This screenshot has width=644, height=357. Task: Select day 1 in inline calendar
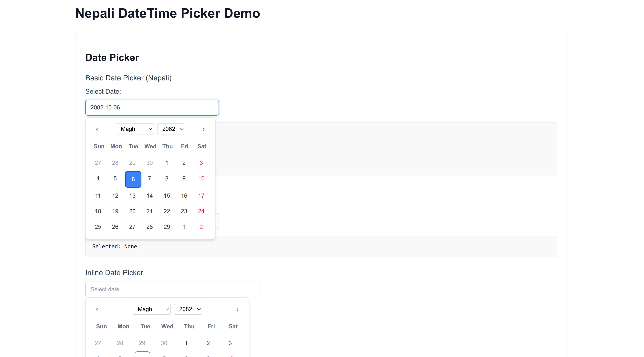click(186, 343)
